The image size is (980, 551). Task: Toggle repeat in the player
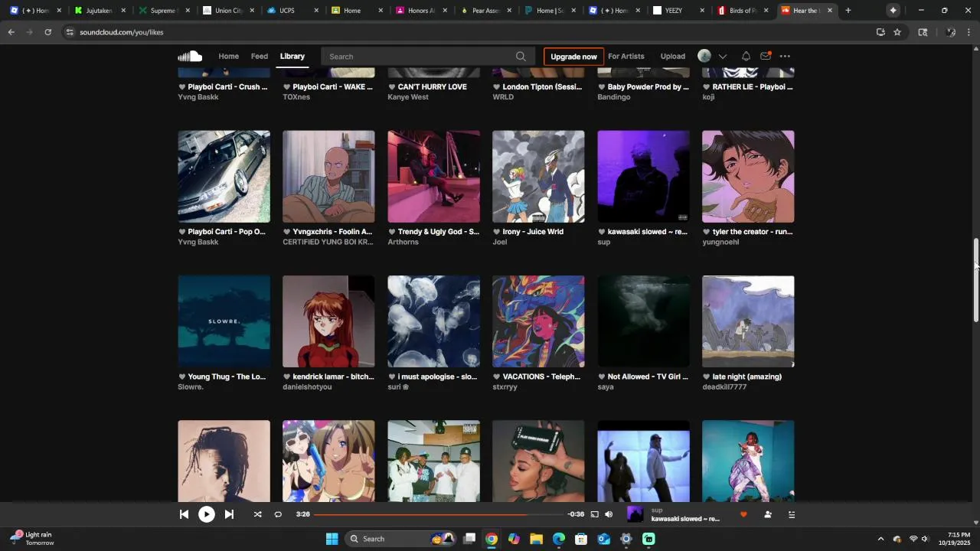coord(278,515)
